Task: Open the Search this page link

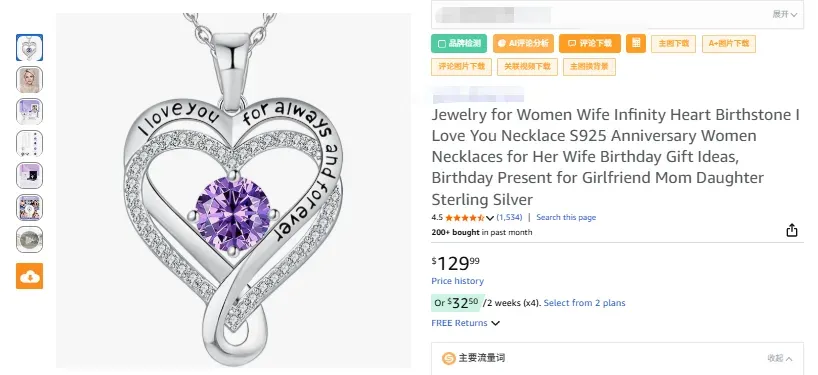Action: click(x=566, y=217)
